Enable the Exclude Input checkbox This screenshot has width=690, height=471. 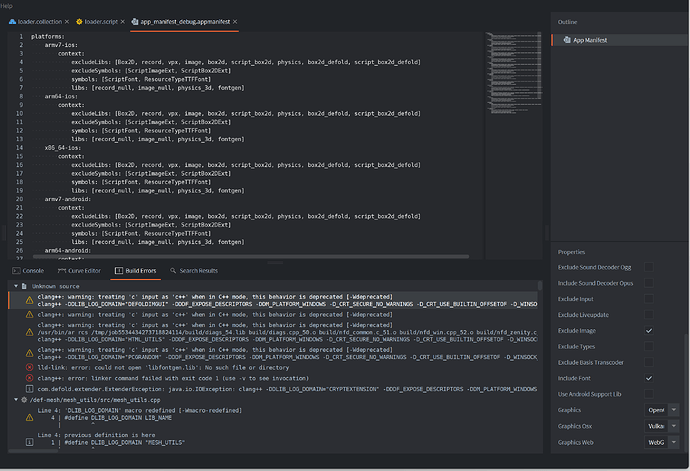649,298
